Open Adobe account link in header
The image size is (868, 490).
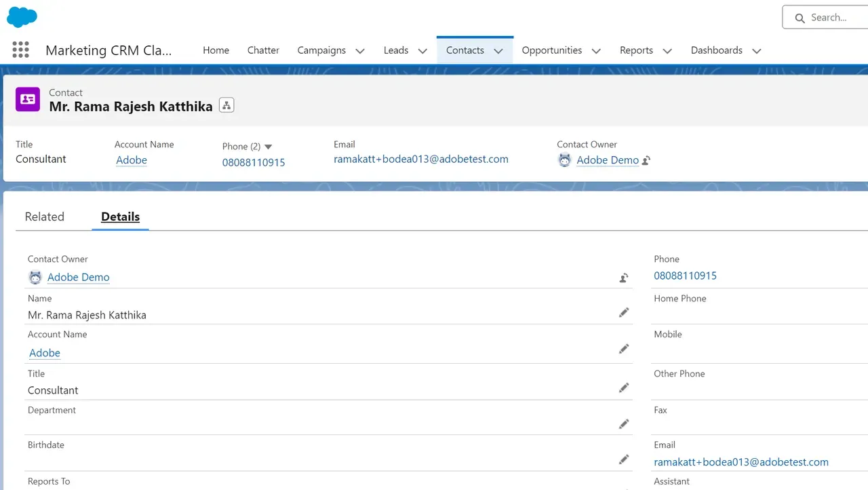click(132, 160)
